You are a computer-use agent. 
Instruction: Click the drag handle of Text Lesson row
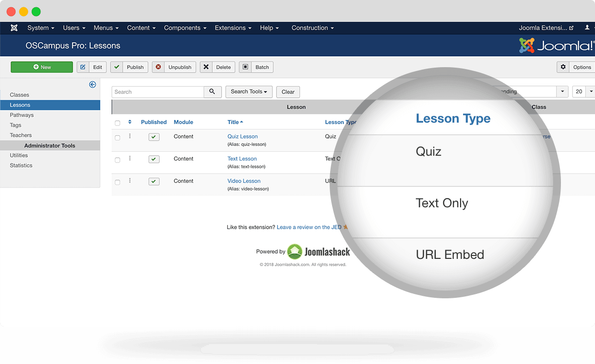coord(130,159)
